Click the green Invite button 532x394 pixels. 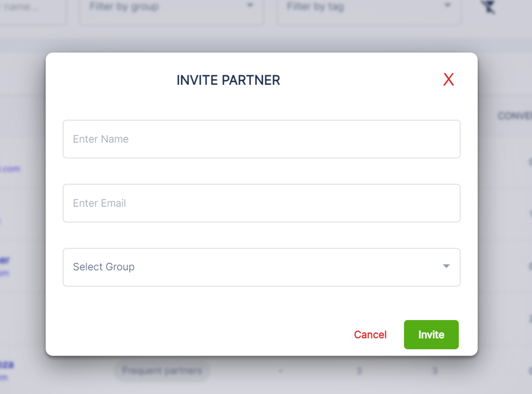[x=431, y=334]
